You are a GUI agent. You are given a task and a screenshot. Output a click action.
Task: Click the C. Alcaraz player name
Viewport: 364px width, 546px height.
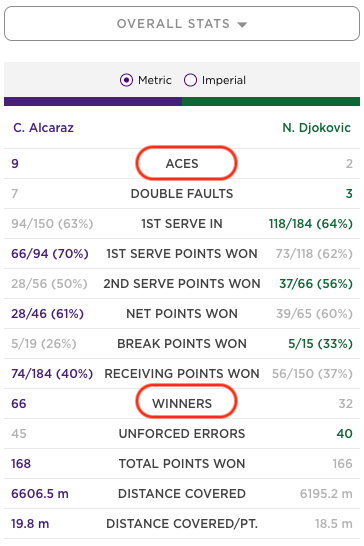pyautogui.click(x=44, y=128)
